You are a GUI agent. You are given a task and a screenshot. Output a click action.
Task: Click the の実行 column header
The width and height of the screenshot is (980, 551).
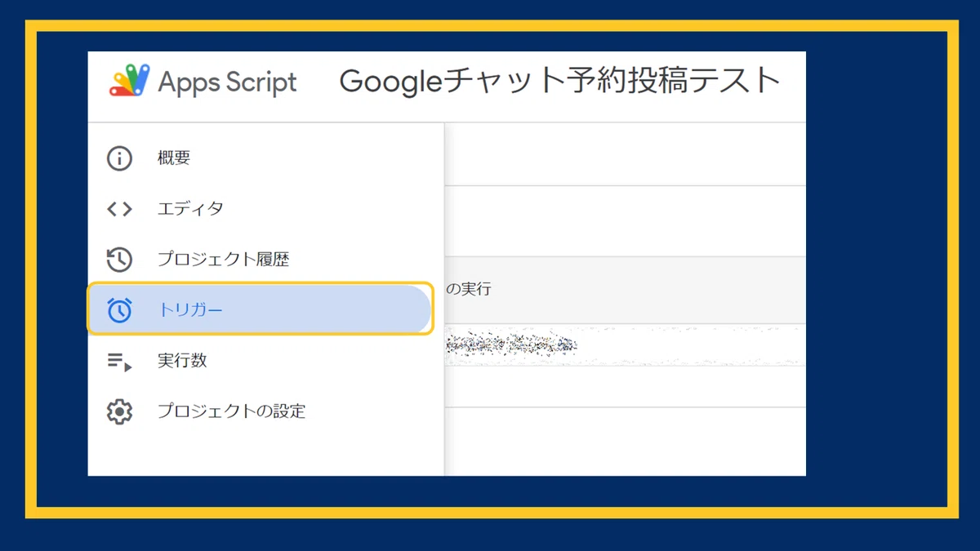pos(469,290)
